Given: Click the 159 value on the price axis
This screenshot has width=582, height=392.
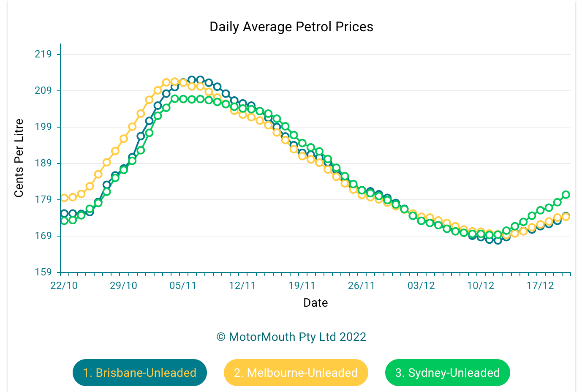Looking at the screenshot, I should click(x=44, y=272).
